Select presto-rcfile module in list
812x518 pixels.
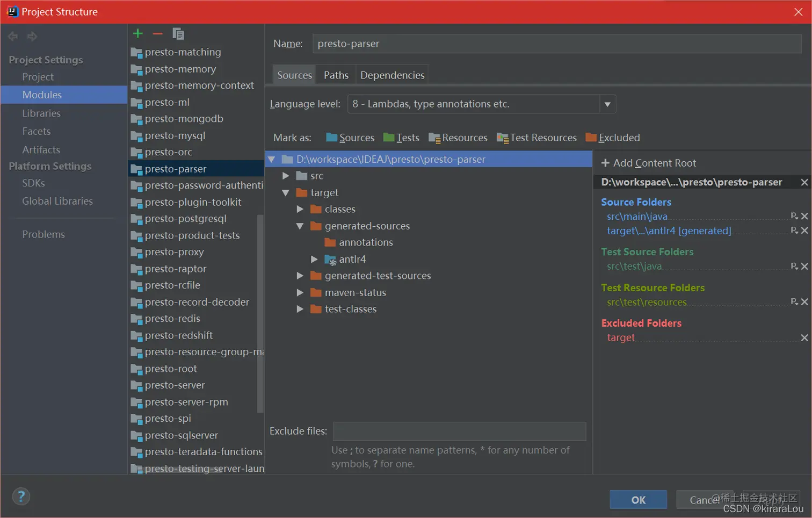click(x=172, y=285)
